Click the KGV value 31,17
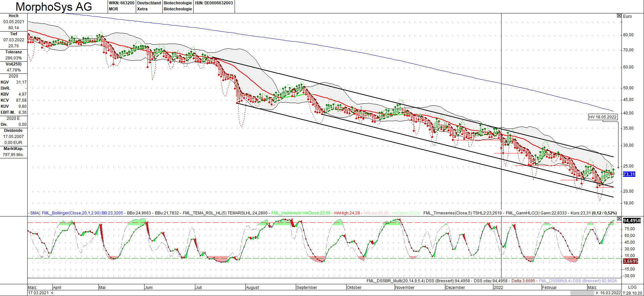 click(21, 82)
